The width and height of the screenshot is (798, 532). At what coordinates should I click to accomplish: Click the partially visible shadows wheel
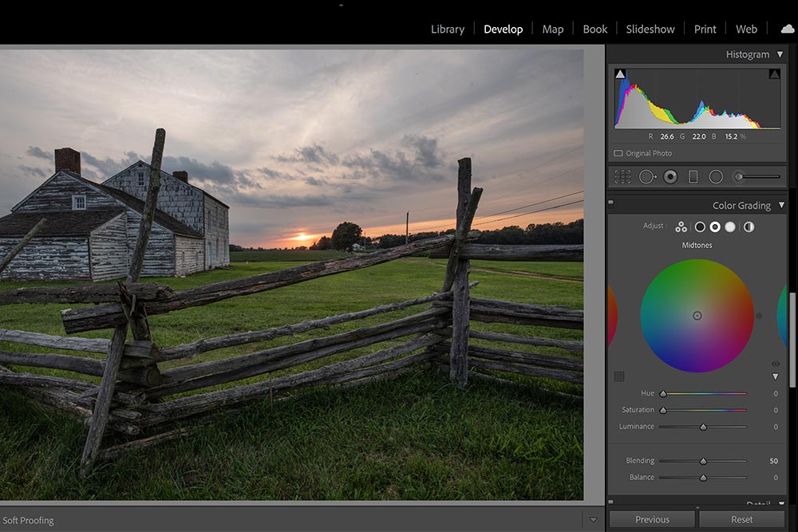pyautogui.click(x=612, y=316)
